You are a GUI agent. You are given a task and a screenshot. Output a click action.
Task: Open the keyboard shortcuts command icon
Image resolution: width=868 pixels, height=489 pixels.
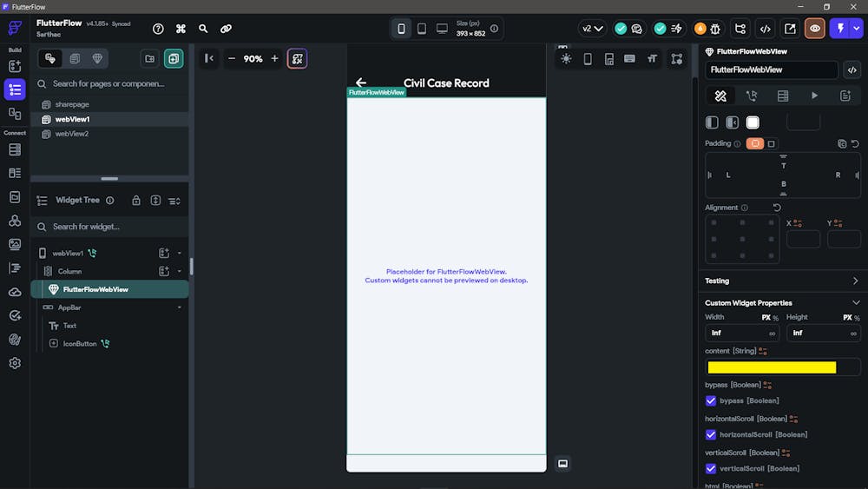coord(181,29)
